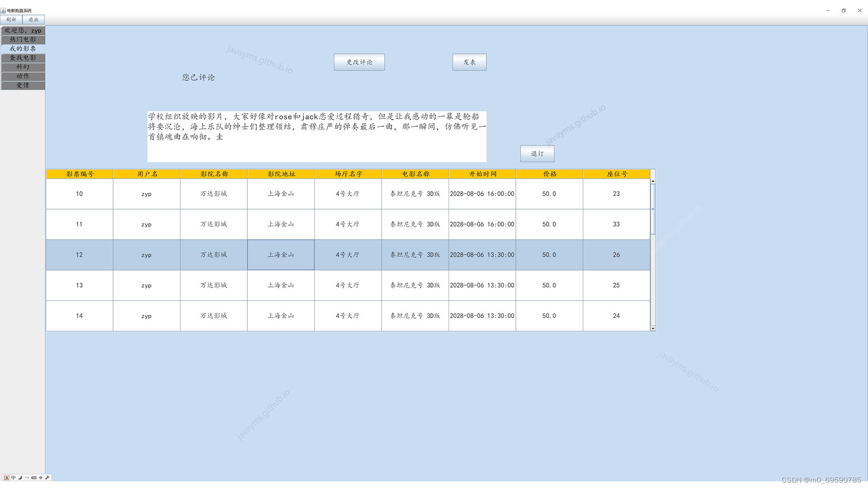Click the 座位号 column header

617,174
